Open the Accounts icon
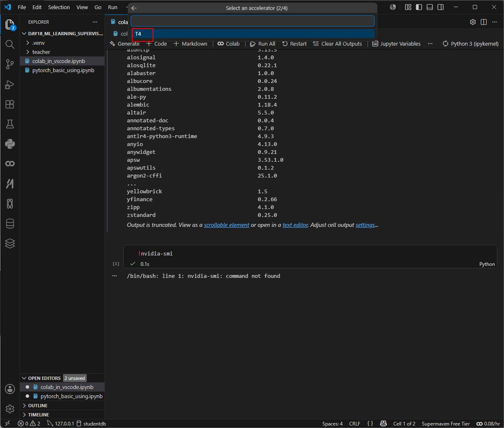504x428 pixels. [x=10, y=389]
